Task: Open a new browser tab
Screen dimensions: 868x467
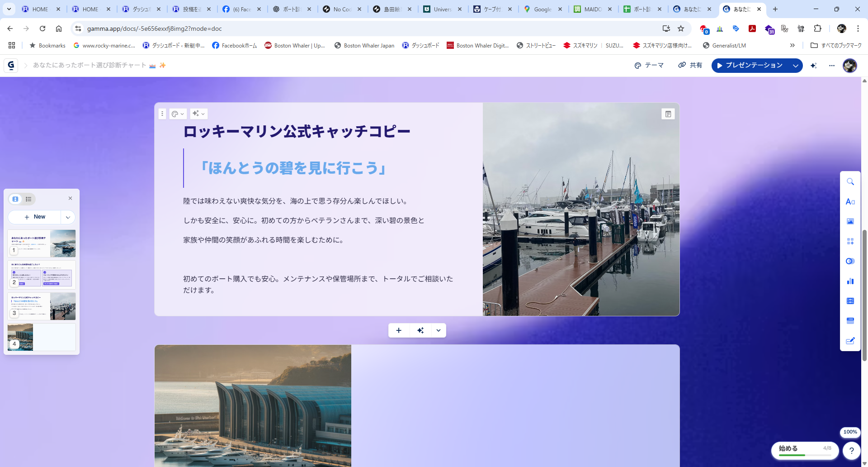Action: (775, 9)
